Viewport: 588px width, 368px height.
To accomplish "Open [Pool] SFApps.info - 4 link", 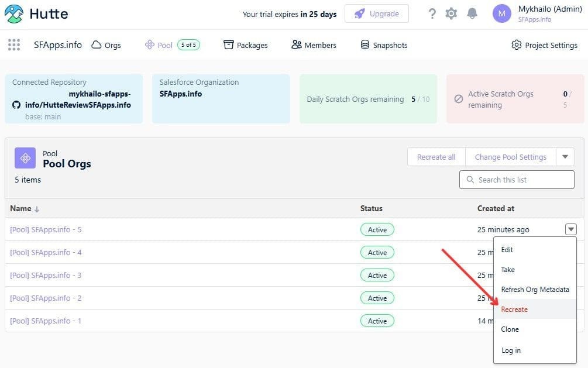I will [46, 252].
